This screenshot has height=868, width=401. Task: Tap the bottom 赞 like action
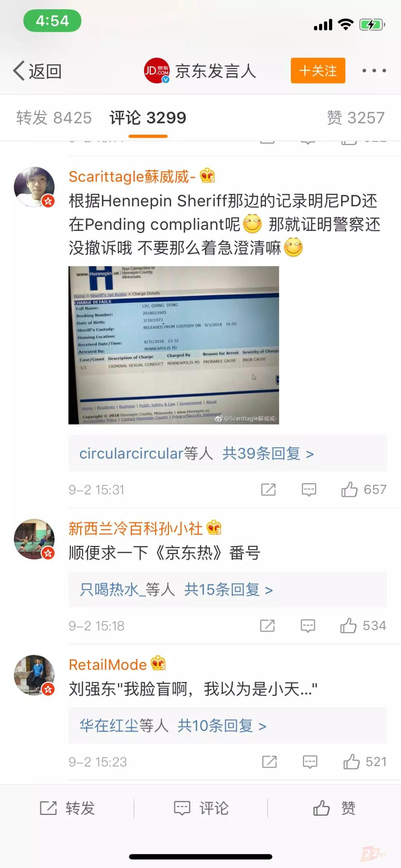334,808
